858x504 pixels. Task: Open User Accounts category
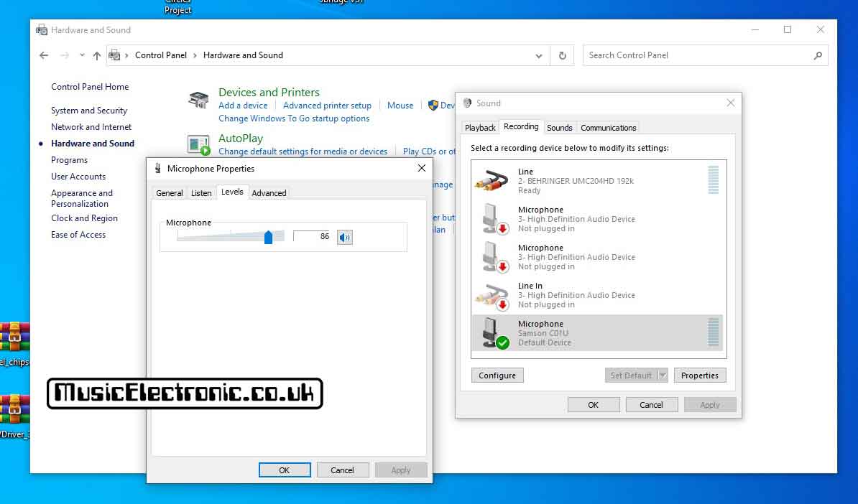point(78,177)
